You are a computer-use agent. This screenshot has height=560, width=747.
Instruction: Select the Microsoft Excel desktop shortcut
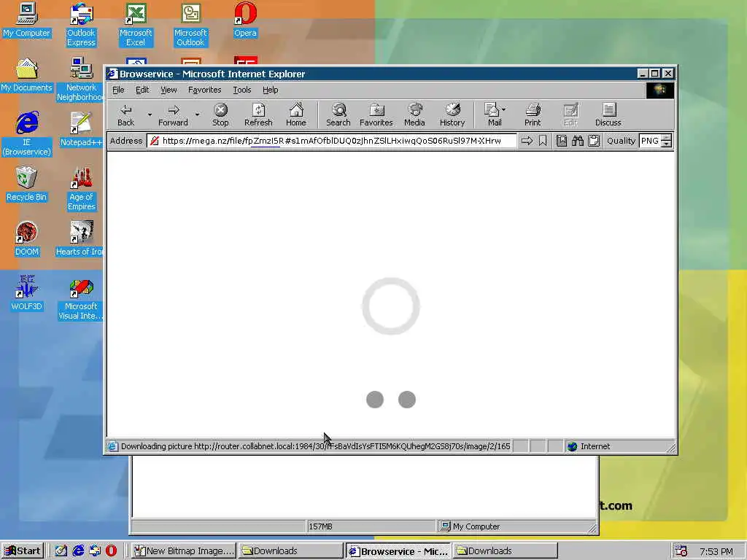click(x=136, y=25)
